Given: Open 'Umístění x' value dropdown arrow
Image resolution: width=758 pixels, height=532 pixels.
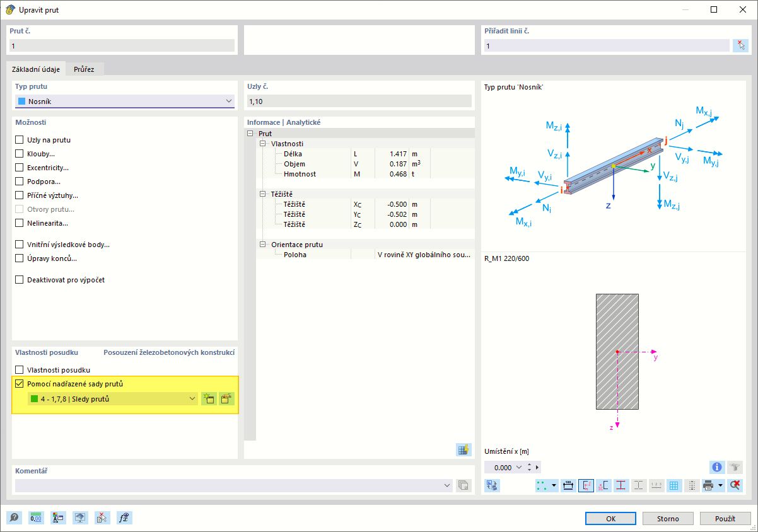Looking at the screenshot, I should point(519,468).
